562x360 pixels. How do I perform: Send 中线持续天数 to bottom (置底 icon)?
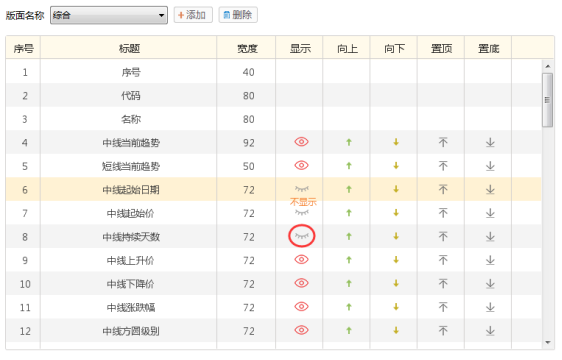tap(490, 236)
